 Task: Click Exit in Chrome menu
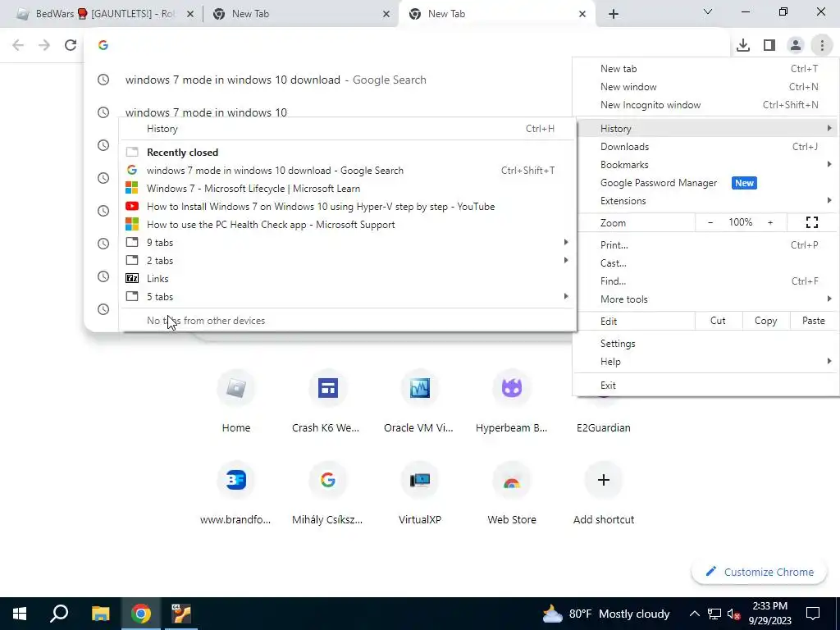click(x=706, y=386)
